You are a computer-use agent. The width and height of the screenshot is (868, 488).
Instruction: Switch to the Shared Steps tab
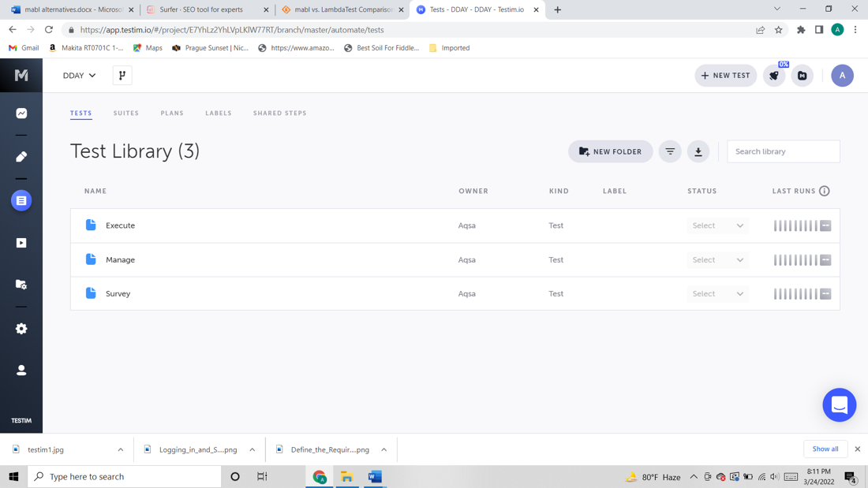(279, 113)
